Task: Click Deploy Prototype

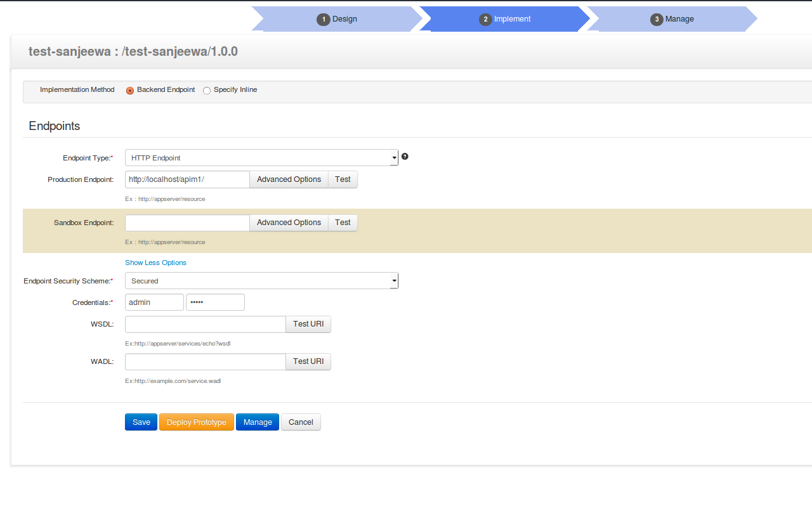Action: pyautogui.click(x=196, y=422)
